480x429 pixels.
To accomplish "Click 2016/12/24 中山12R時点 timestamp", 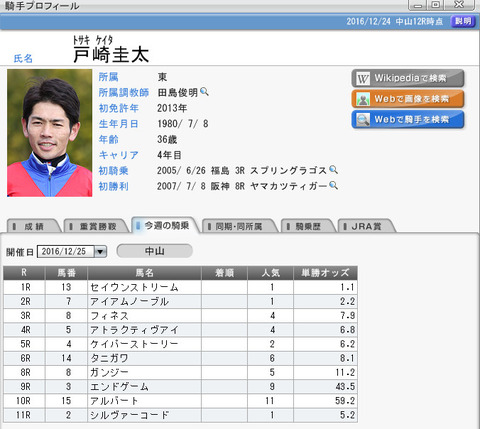I will click(395, 21).
